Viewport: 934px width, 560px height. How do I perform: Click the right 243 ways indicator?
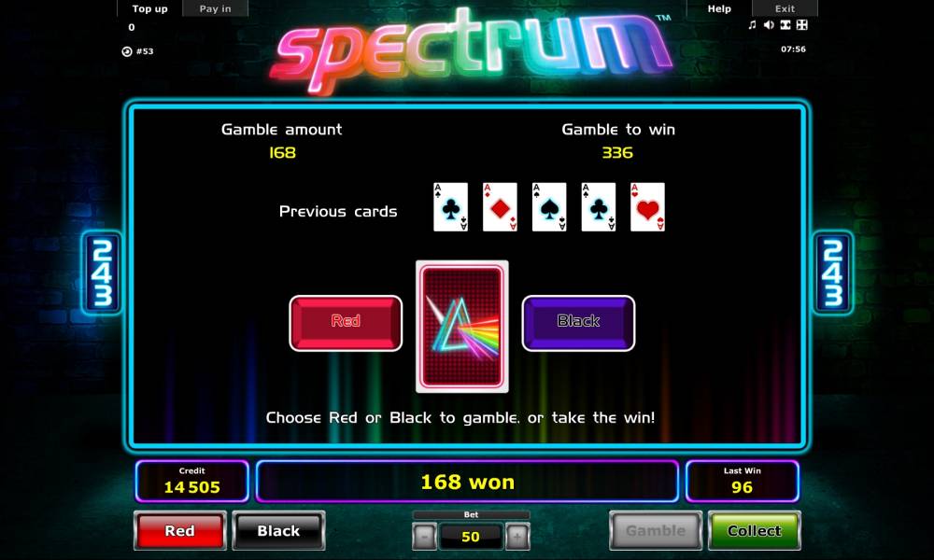833,273
